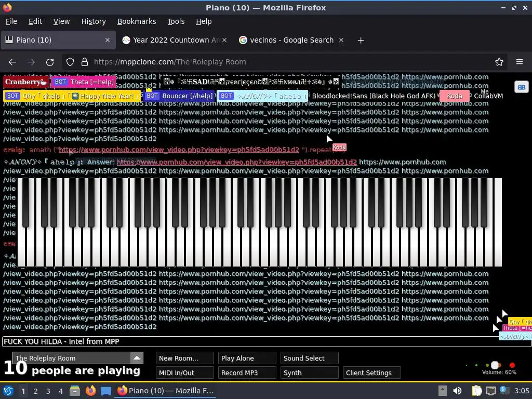Close the vecinos Google Search tab
This screenshot has width=532, height=399.
tap(341, 40)
